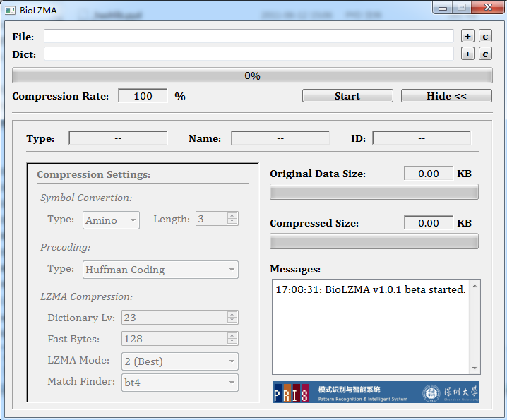Decrease Length with the down arrow
The image size is (507, 420).
[232, 222]
